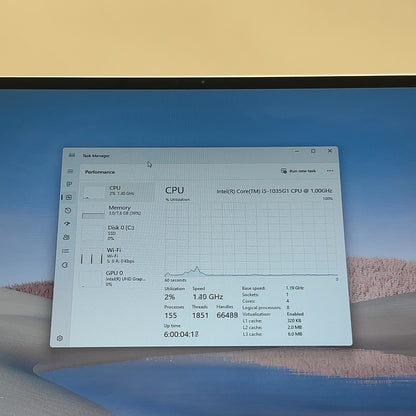Screen dimensions: 416x416
Task: Click the 155 processes value
Action: click(x=170, y=315)
